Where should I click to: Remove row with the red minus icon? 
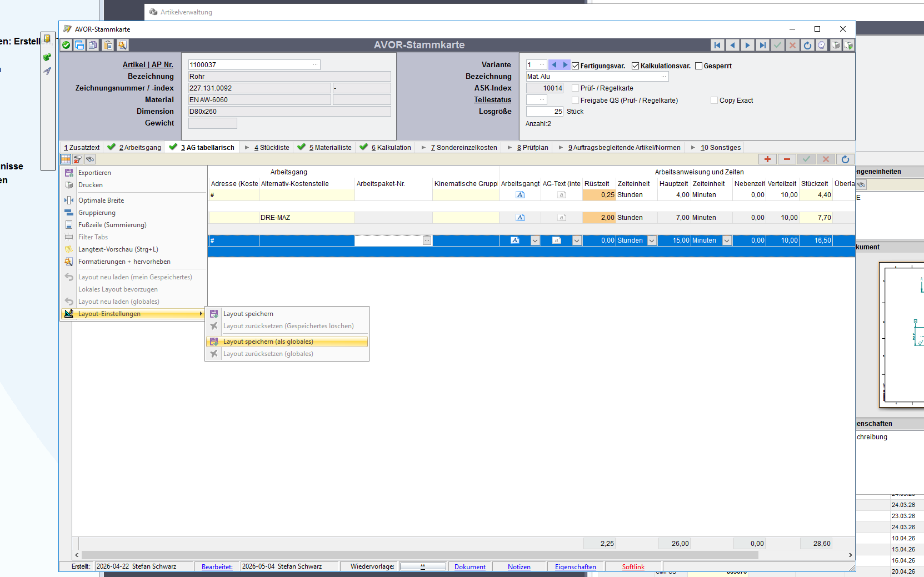787,159
